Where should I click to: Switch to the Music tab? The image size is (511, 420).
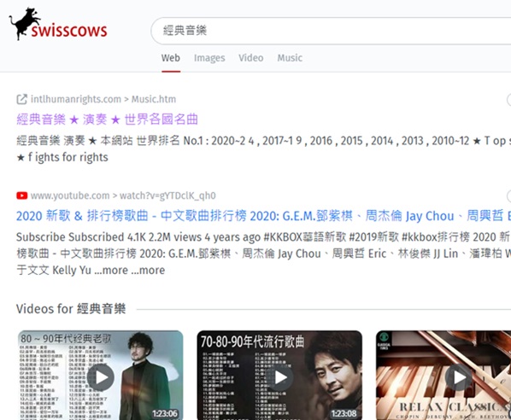[x=290, y=58]
